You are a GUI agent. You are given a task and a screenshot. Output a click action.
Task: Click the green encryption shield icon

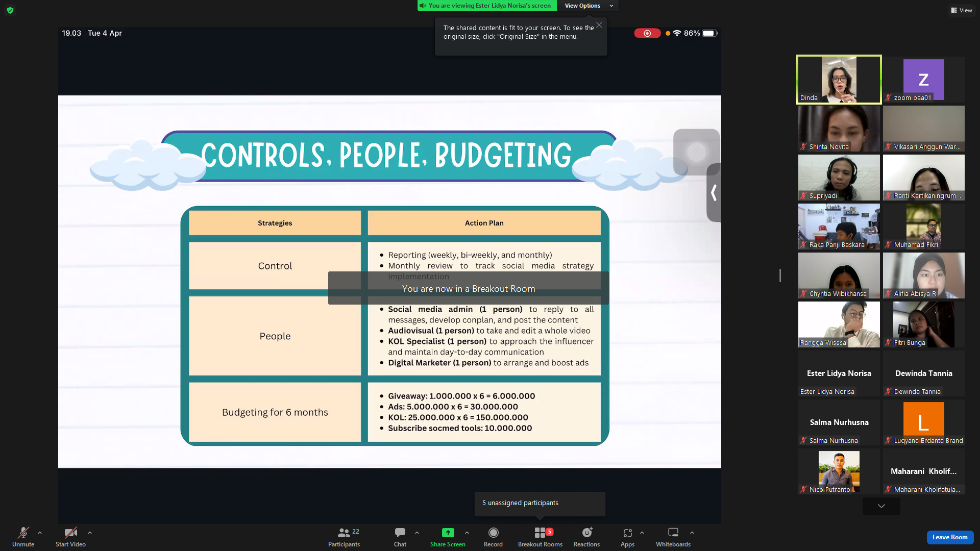[10, 10]
